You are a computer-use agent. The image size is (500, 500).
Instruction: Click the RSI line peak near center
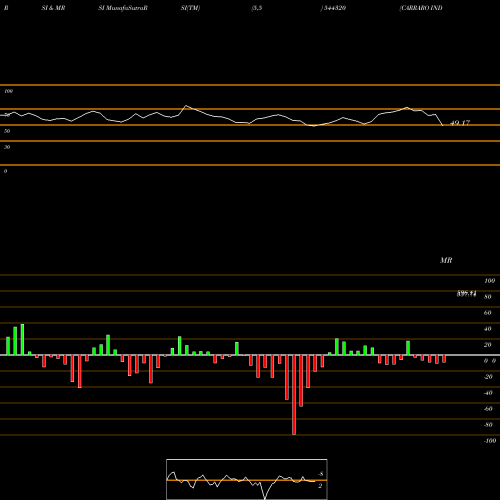(186, 106)
